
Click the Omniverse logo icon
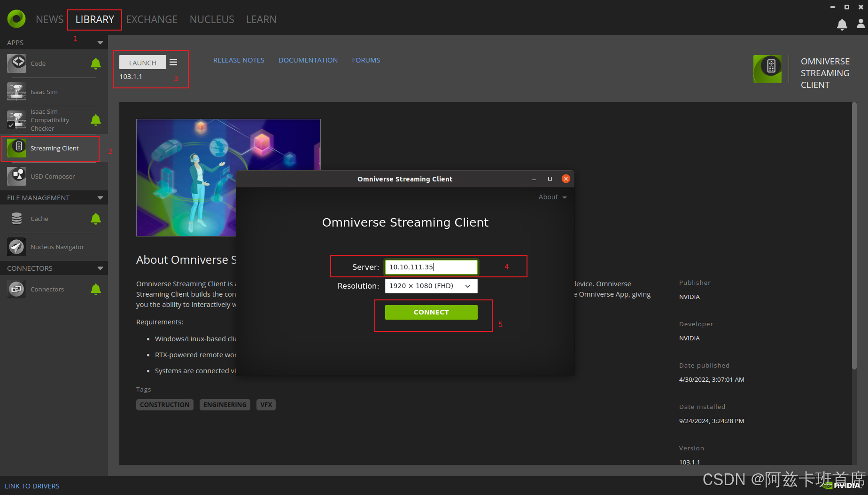(x=16, y=19)
